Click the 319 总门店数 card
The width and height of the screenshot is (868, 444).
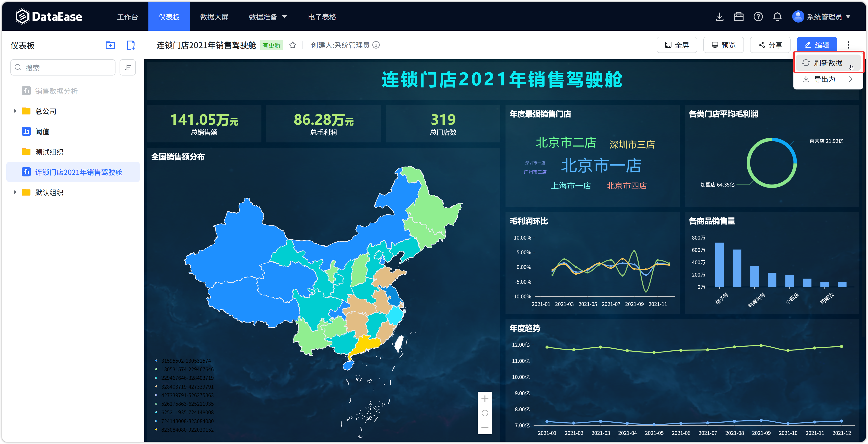[x=443, y=124]
